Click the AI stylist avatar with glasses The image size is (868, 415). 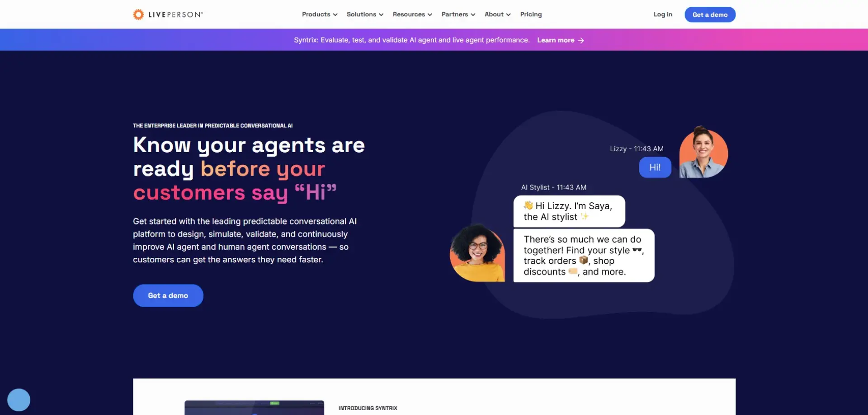click(x=477, y=253)
